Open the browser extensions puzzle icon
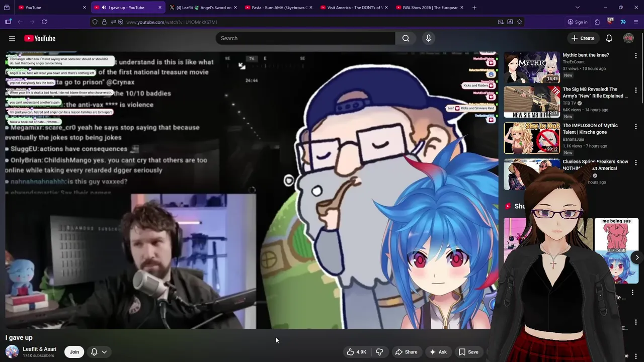 (x=597, y=22)
